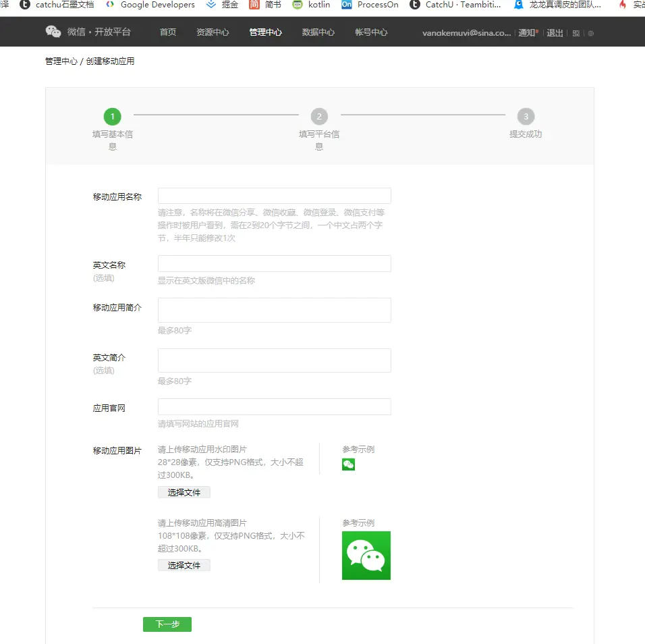645x644 pixels.
Task: Click the 掘金 favicon in browser tabs
Action: coord(210,5)
